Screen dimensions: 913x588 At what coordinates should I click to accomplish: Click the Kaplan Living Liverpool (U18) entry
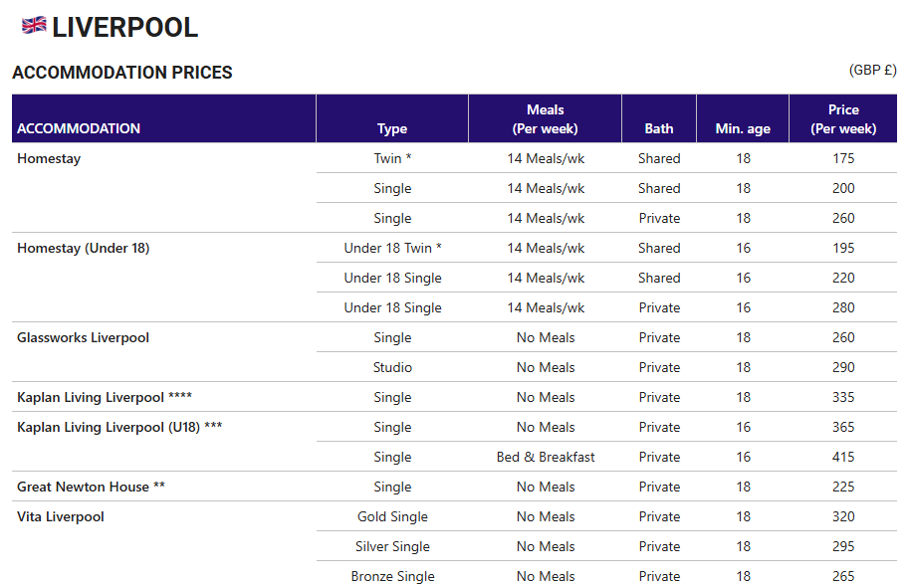coord(119,427)
